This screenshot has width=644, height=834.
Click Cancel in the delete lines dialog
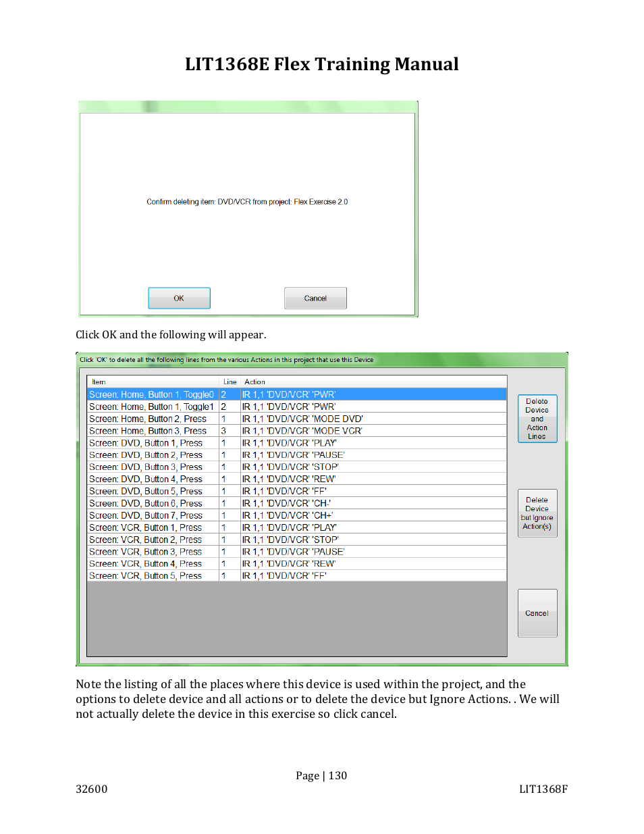click(537, 613)
